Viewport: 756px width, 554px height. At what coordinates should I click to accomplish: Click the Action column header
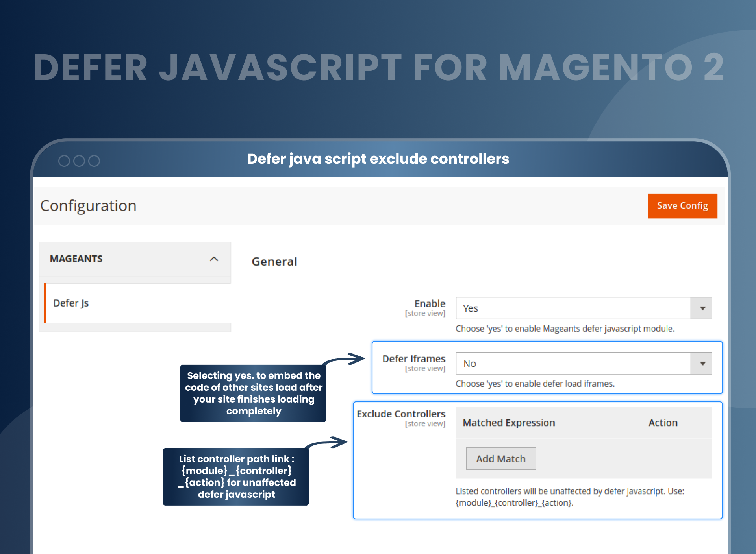pyautogui.click(x=663, y=423)
